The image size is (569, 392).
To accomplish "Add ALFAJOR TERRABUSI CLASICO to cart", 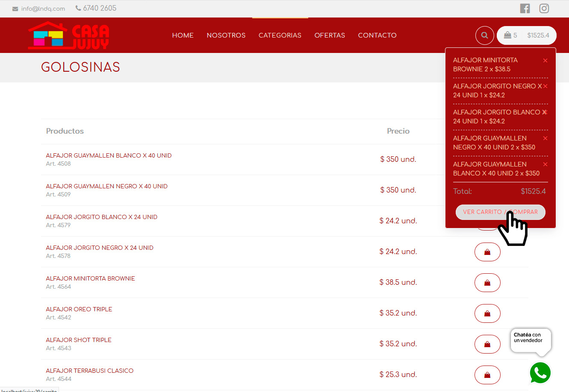I will 487,375.
